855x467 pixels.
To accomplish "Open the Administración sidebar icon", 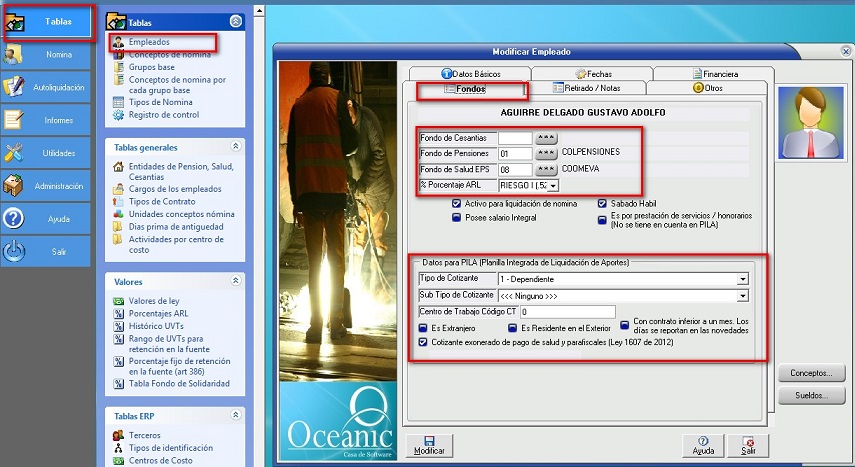I will click(x=14, y=186).
